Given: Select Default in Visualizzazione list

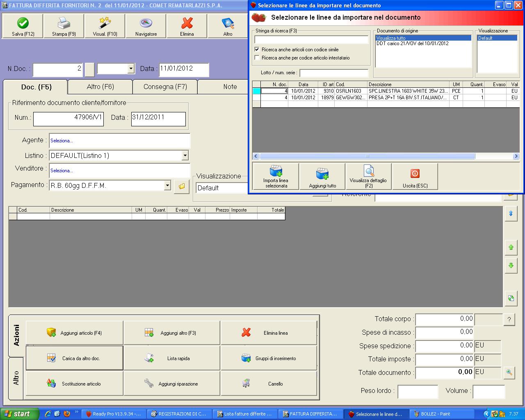Looking at the screenshot, I should tap(497, 38).
